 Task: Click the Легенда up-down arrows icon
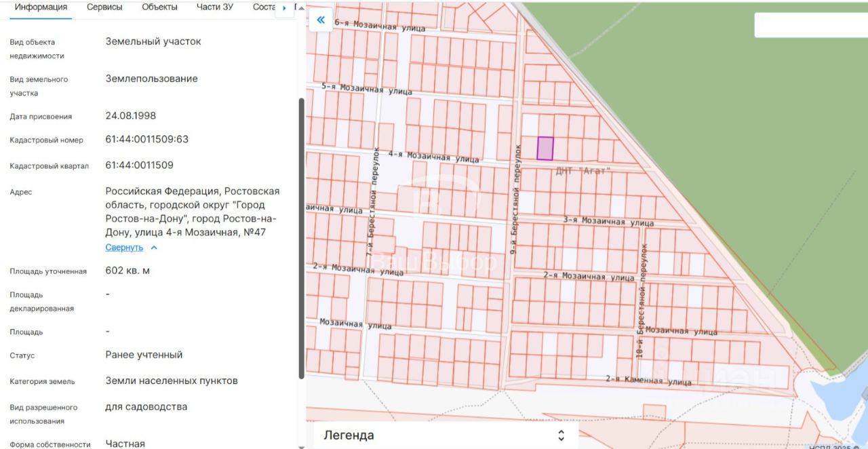pyautogui.click(x=561, y=435)
